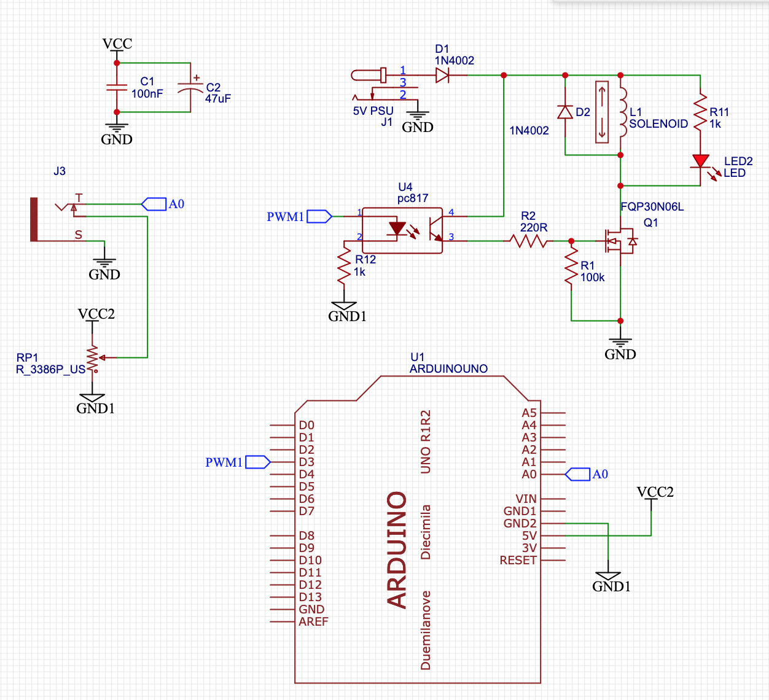
Task: Click the Arduino VIN pin
Action: (553, 499)
